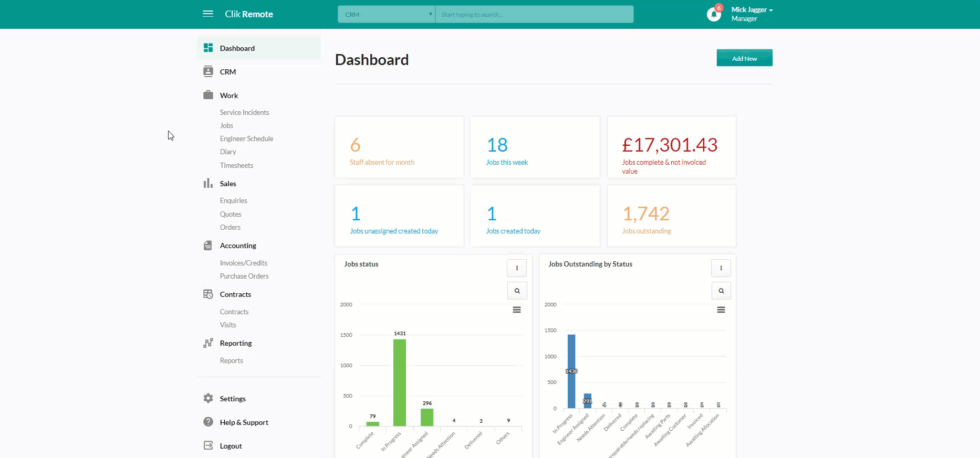This screenshot has height=458, width=980.
Task: Click the Add New button
Action: click(x=744, y=58)
